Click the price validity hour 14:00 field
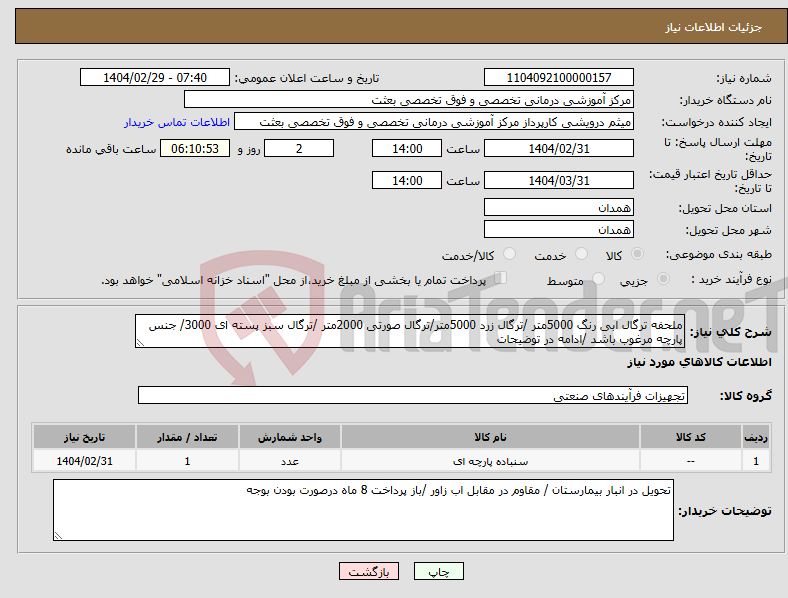 click(x=407, y=180)
